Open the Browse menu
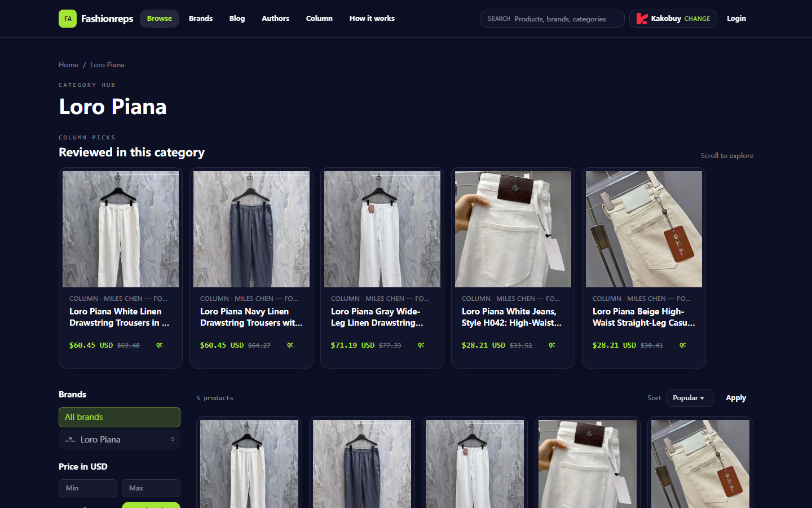 point(160,19)
